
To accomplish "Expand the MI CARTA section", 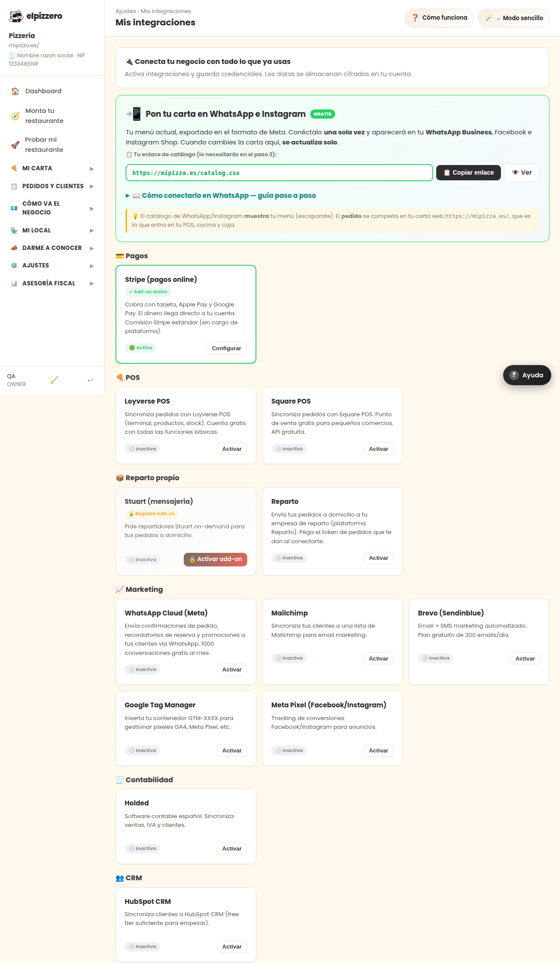I will [52, 169].
